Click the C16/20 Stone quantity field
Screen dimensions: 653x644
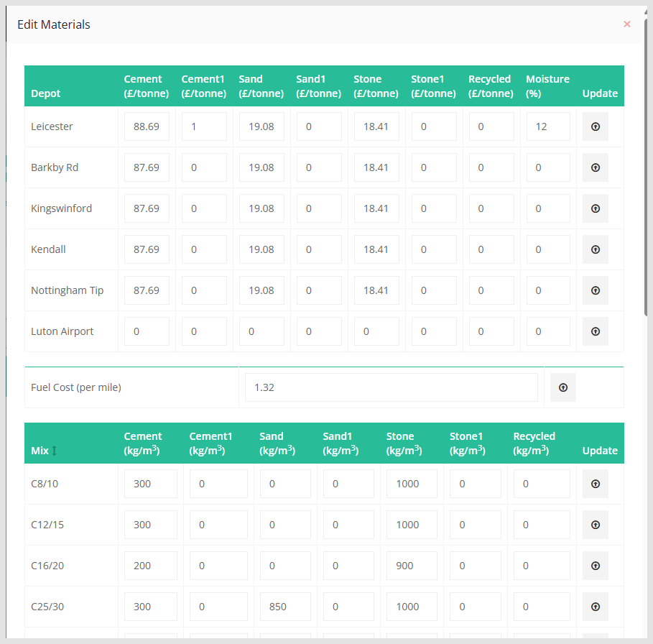[x=412, y=566]
